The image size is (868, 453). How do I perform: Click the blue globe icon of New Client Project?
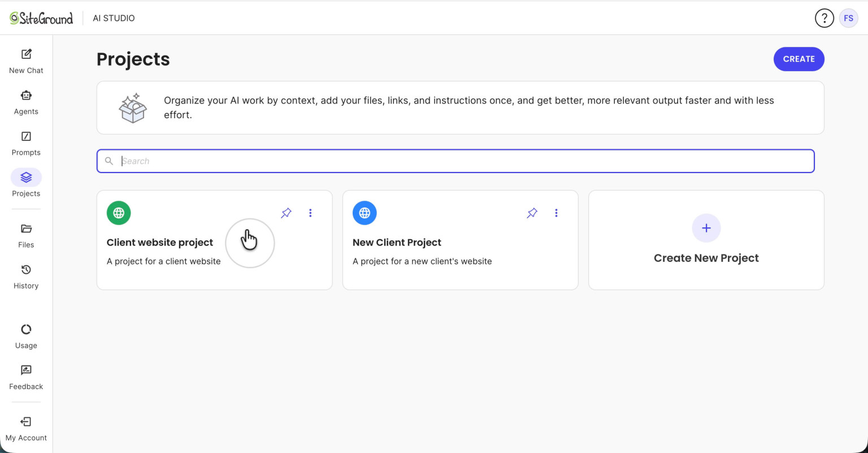pos(364,213)
